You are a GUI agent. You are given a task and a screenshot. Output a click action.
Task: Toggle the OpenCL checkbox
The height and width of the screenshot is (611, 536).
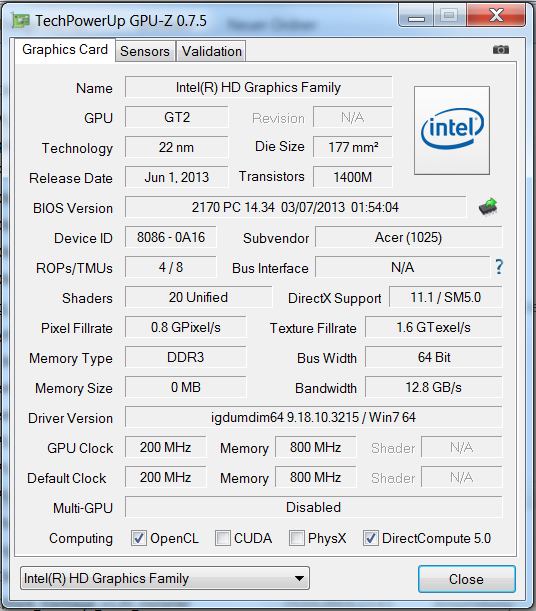tap(139, 538)
